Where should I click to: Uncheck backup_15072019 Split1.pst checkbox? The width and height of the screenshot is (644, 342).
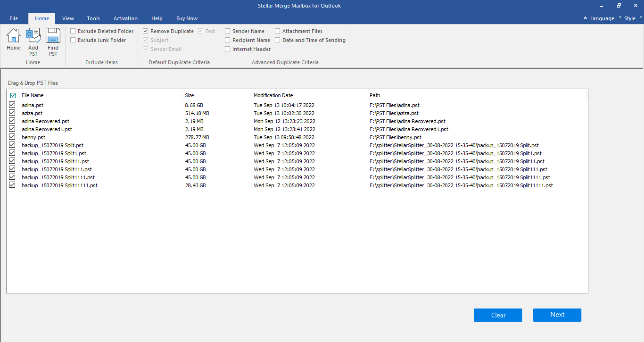[12, 153]
